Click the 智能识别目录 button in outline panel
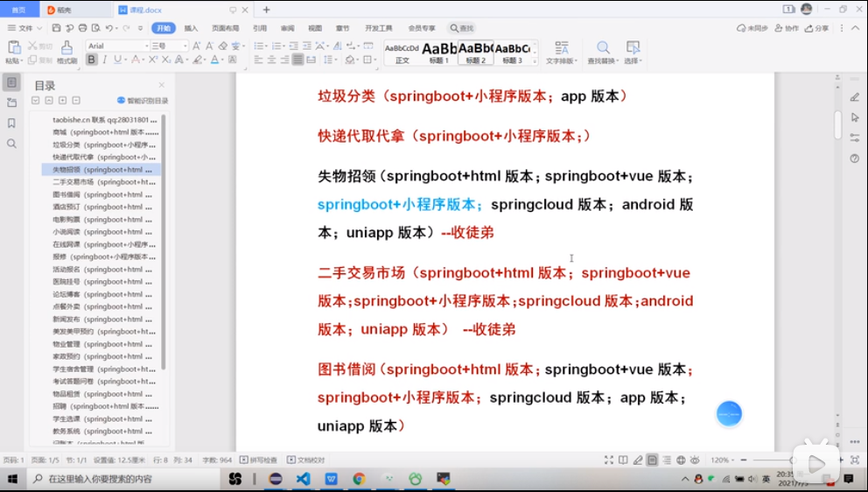This screenshot has height=492, width=868. [143, 101]
